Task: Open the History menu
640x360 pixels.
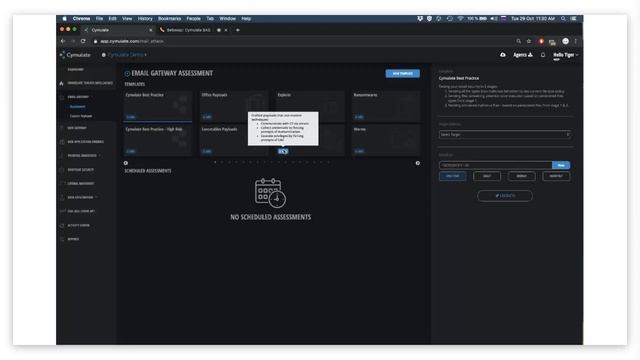Action: (145, 19)
